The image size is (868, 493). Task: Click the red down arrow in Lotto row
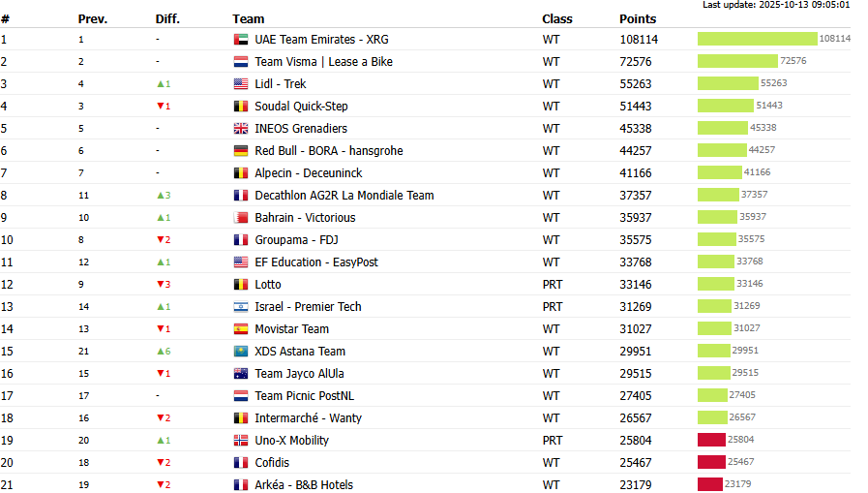160,285
